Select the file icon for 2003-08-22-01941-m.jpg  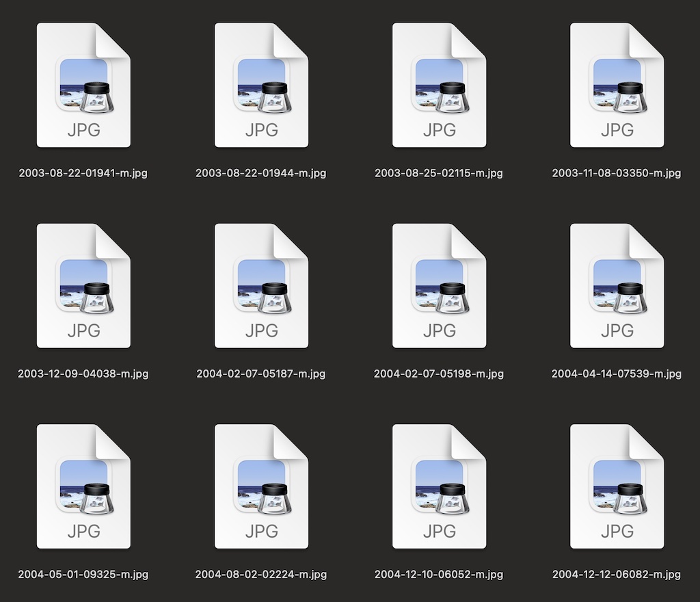point(83,85)
